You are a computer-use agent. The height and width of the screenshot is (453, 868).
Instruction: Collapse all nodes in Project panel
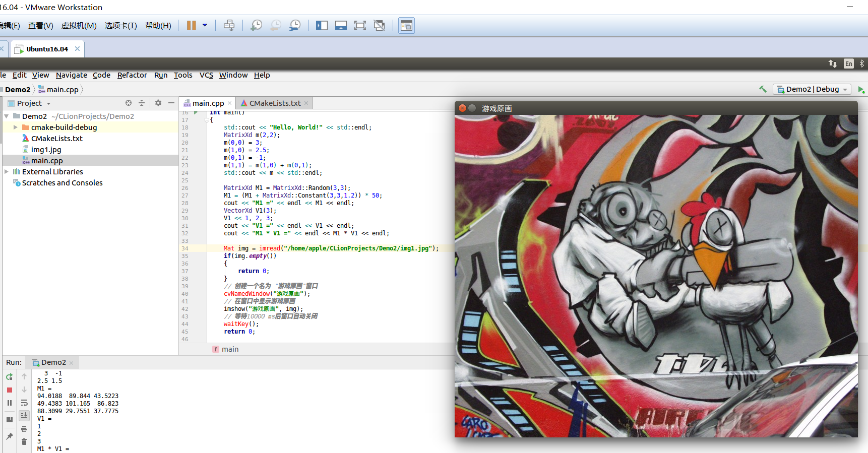tap(142, 103)
